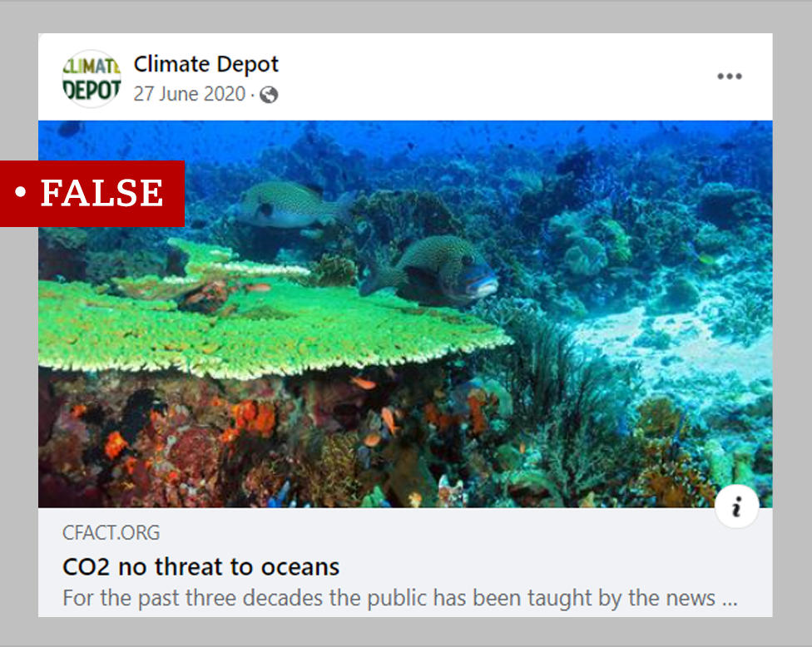Click the CFACT.ORG source domain
The height and width of the screenshot is (647, 812).
point(111,532)
